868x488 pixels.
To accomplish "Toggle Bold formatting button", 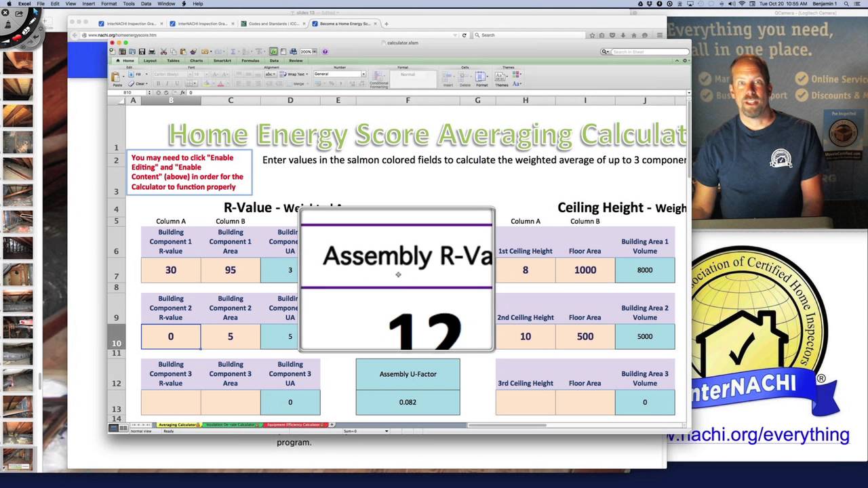I will [158, 83].
